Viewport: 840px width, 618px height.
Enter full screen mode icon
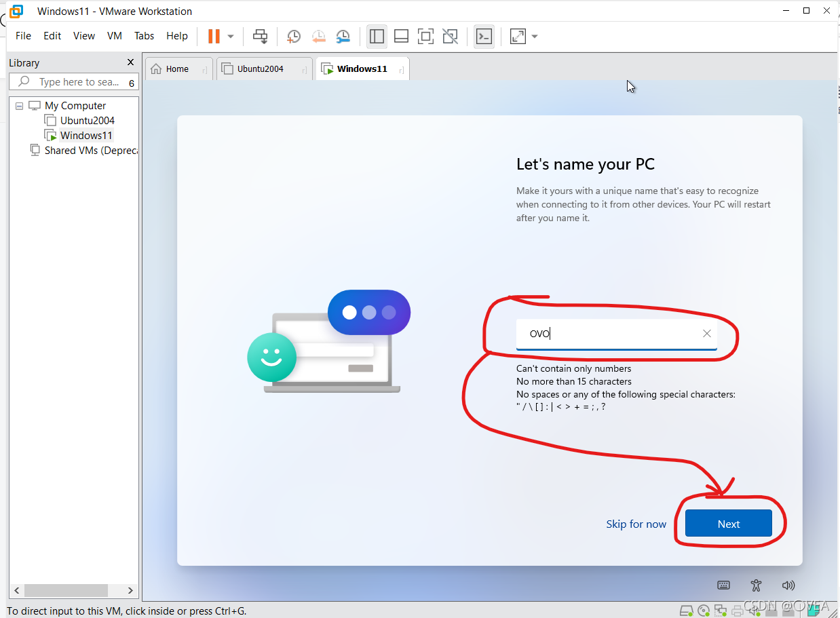[425, 36]
